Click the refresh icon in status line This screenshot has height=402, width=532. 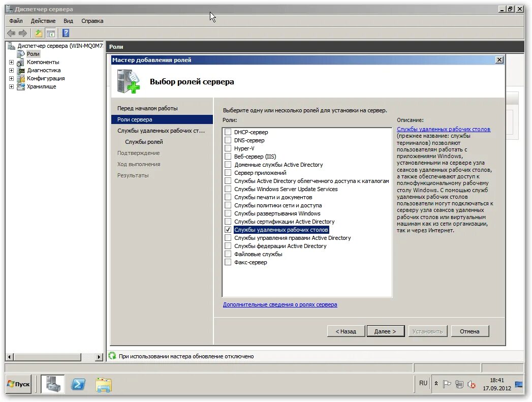pyautogui.click(x=112, y=356)
